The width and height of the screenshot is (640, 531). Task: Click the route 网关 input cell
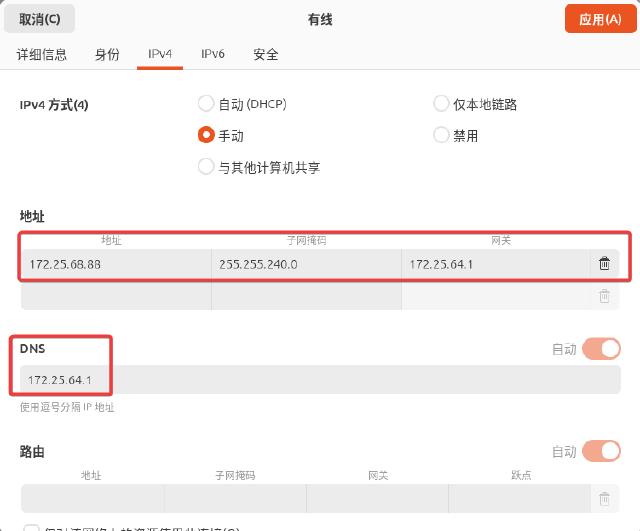click(378, 498)
